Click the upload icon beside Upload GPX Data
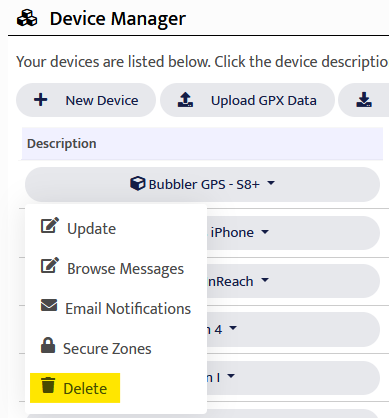The height and width of the screenshot is (418, 389). point(185,100)
